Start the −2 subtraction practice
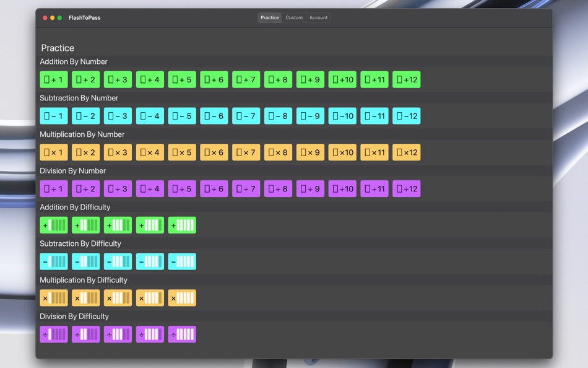This screenshot has height=368, width=588. pyautogui.click(x=86, y=116)
